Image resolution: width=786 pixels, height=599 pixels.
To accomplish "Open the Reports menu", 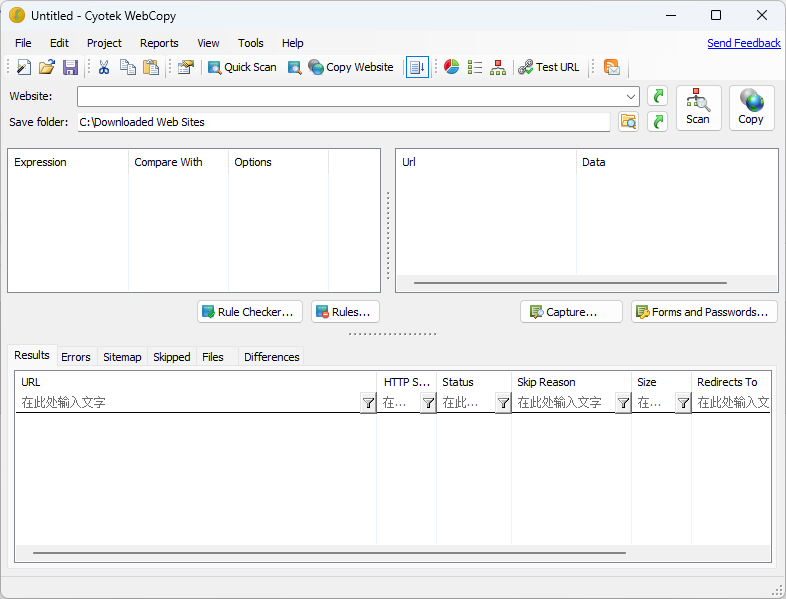I will click(159, 43).
